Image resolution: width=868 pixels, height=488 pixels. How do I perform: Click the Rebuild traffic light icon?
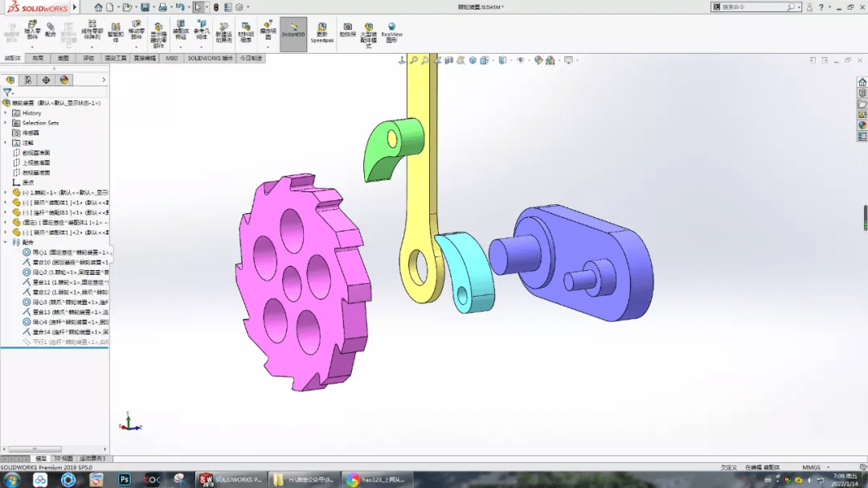tap(215, 7)
